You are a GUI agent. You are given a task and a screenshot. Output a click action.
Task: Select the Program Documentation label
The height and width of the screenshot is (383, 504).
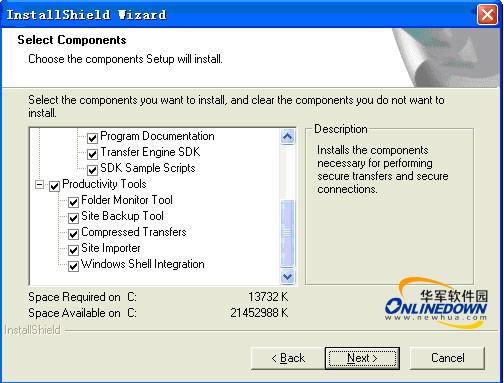[157, 136]
